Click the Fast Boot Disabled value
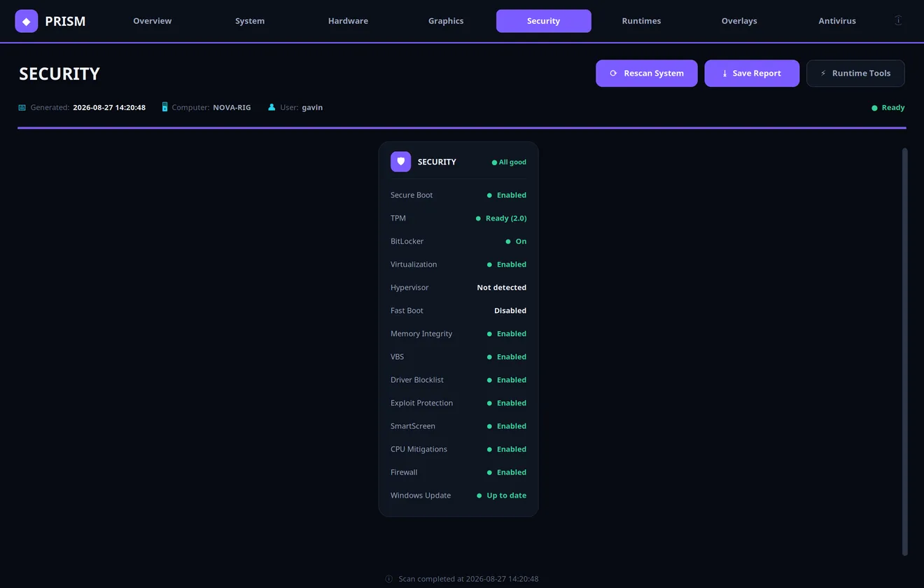The height and width of the screenshot is (588, 924). [x=510, y=311]
